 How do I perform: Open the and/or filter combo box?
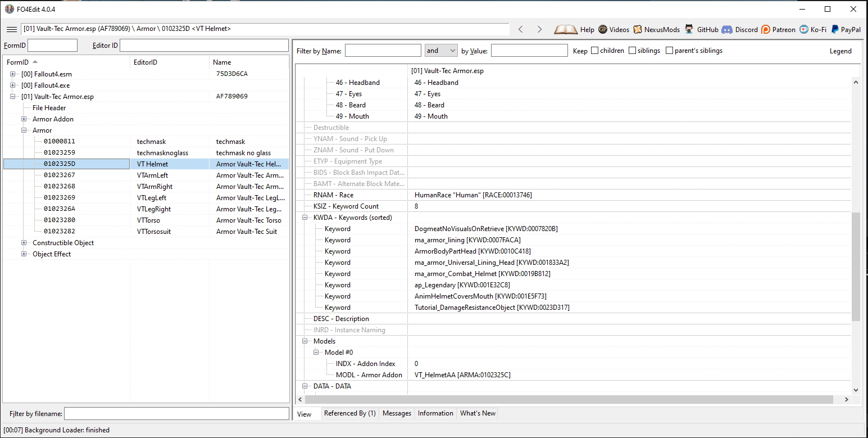(441, 51)
